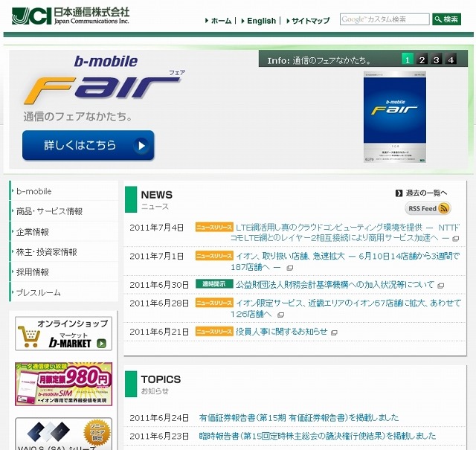This screenshot has width=476, height=450.
Task: Open the 臨時報告書 topic link
Action: [x=318, y=436]
